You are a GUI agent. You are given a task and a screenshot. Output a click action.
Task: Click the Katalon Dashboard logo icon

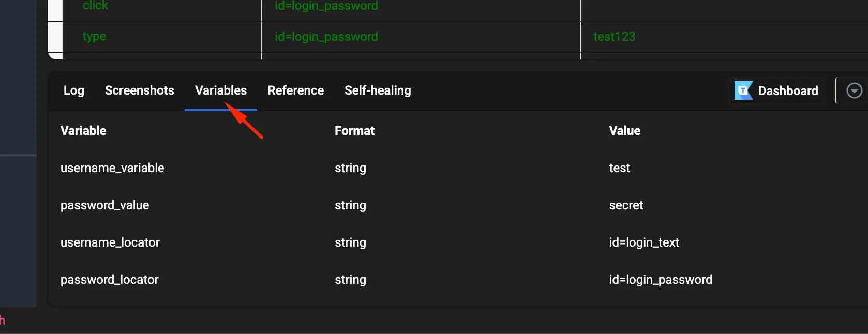(x=743, y=91)
